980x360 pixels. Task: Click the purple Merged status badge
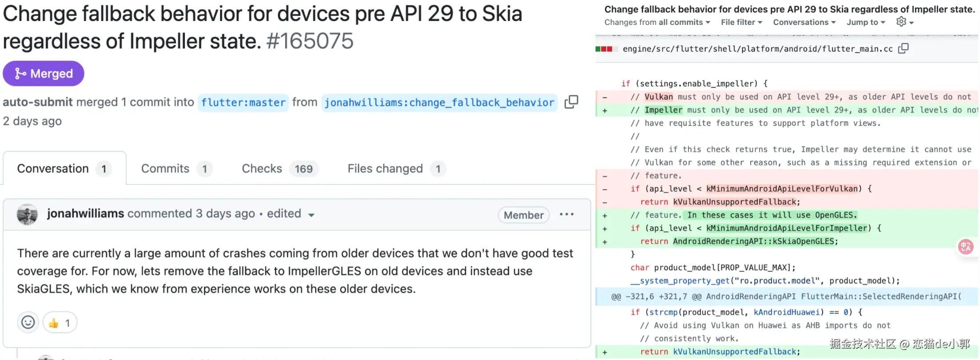click(44, 73)
